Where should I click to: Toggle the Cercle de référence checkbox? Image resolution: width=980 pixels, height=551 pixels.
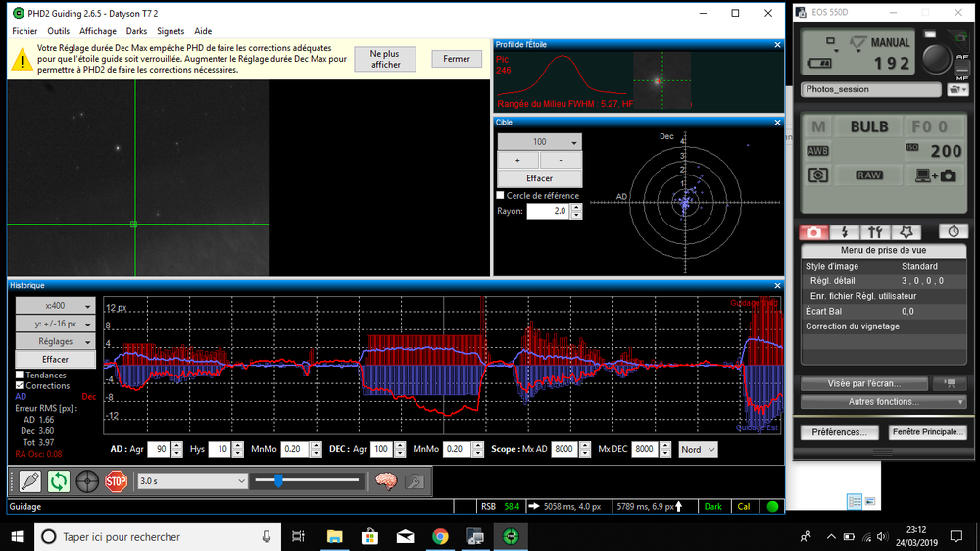pos(502,196)
